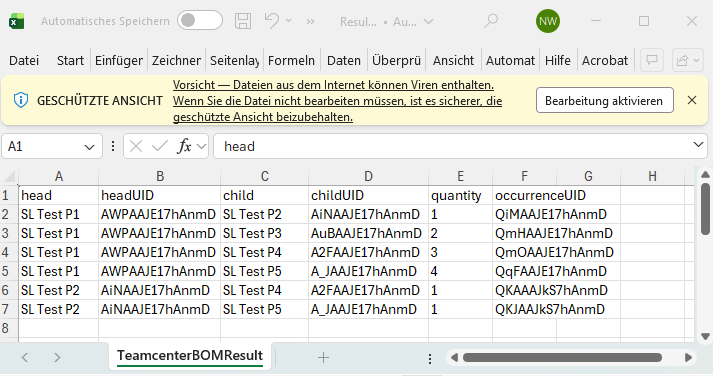Viewport: 713px width, 376px height.
Task: Select cell QKJAAJkS7hAnmD
Action: [525, 309]
